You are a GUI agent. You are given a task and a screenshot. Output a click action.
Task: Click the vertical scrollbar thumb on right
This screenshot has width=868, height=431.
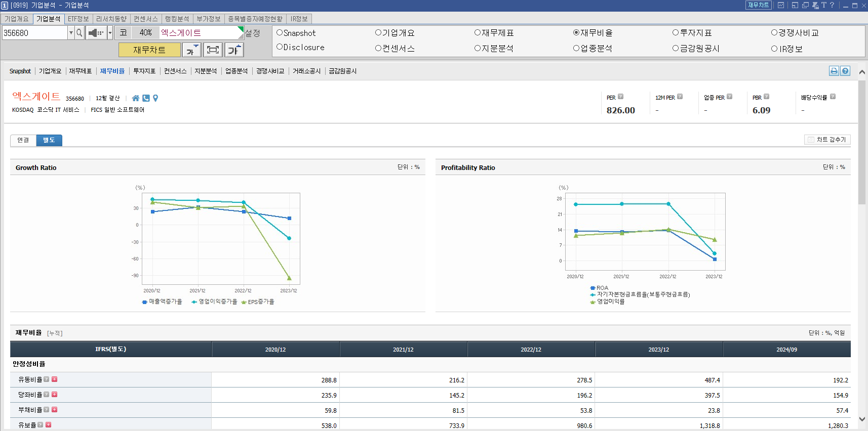point(862,142)
